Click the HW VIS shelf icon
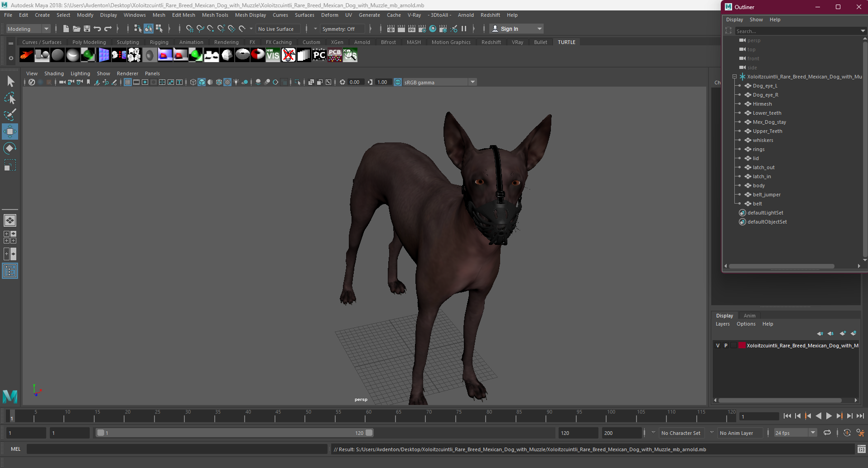Image resolution: width=868 pixels, height=468 pixels. [273, 55]
